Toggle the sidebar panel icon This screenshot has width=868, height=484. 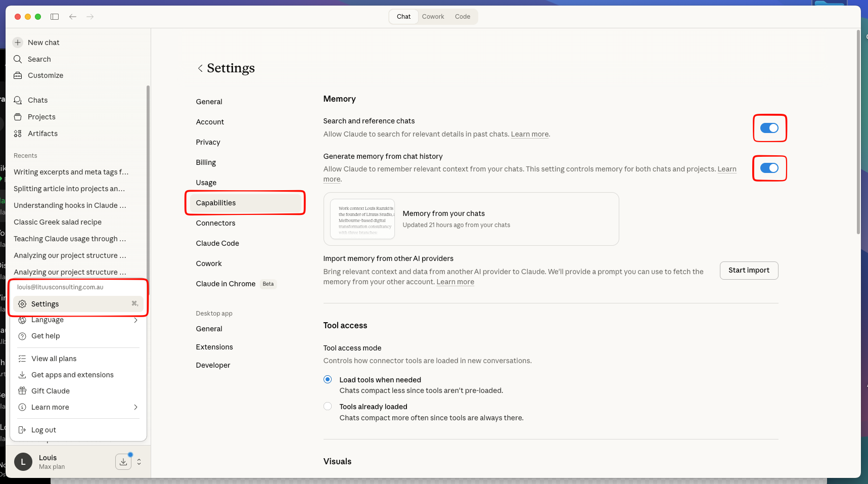tap(55, 17)
